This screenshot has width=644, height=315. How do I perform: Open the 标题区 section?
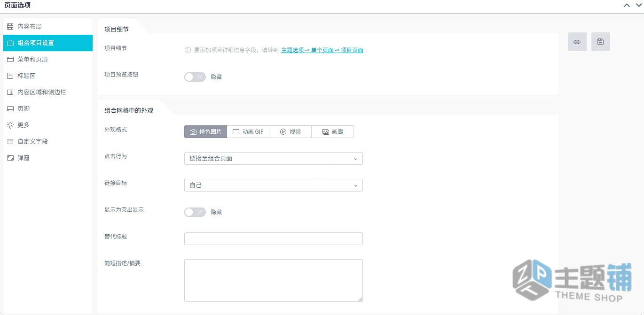(48, 76)
